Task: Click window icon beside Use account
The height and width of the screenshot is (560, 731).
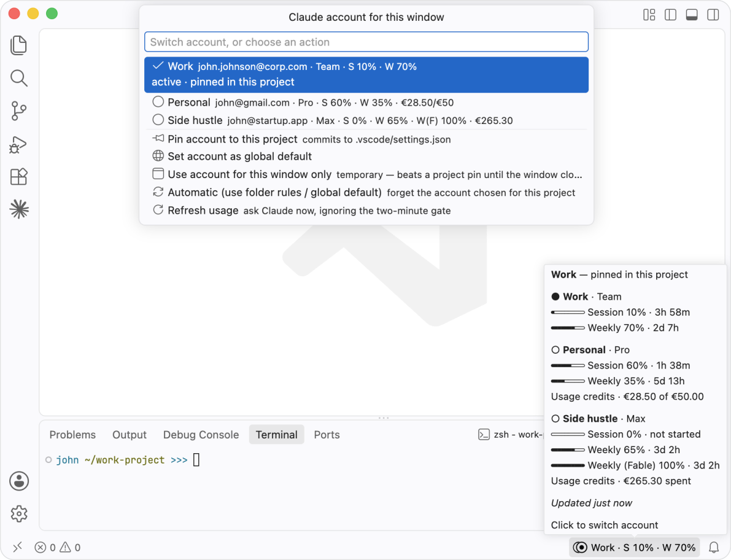Action: click(158, 174)
